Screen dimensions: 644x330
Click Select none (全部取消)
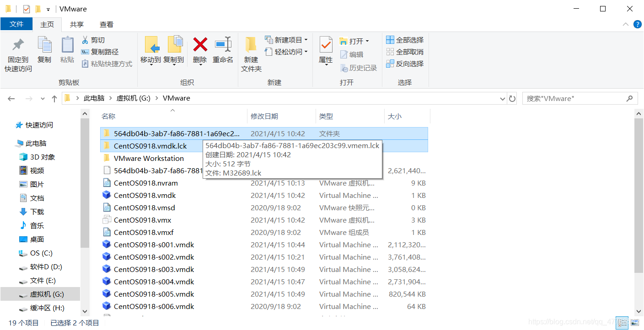tap(405, 52)
